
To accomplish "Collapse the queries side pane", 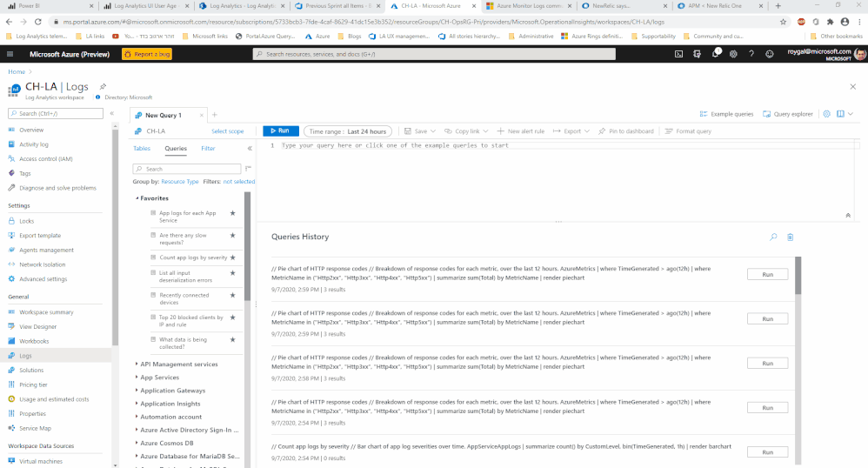I will click(x=250, y=149).
